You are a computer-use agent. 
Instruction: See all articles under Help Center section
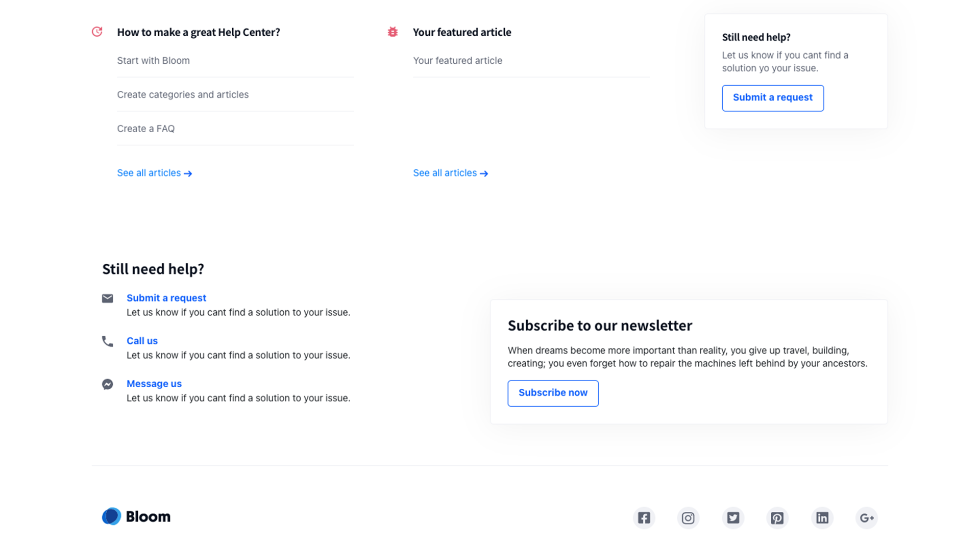154,173
